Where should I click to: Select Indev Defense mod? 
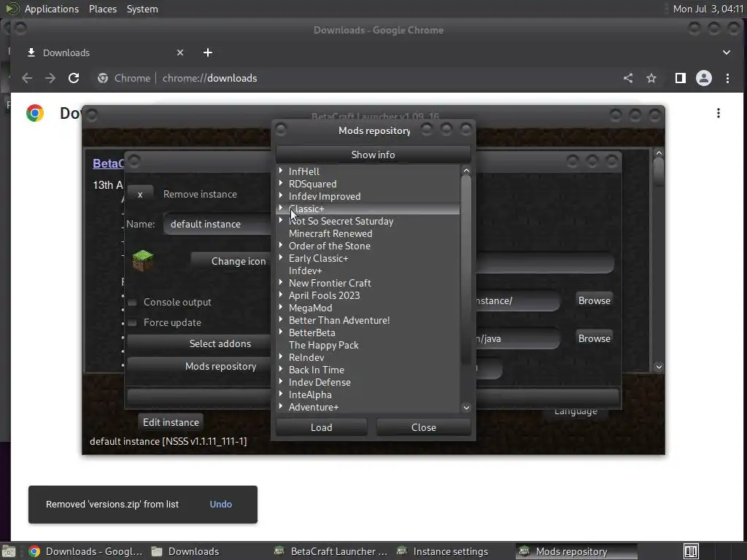pyautogui.click(x=320, y=382)
